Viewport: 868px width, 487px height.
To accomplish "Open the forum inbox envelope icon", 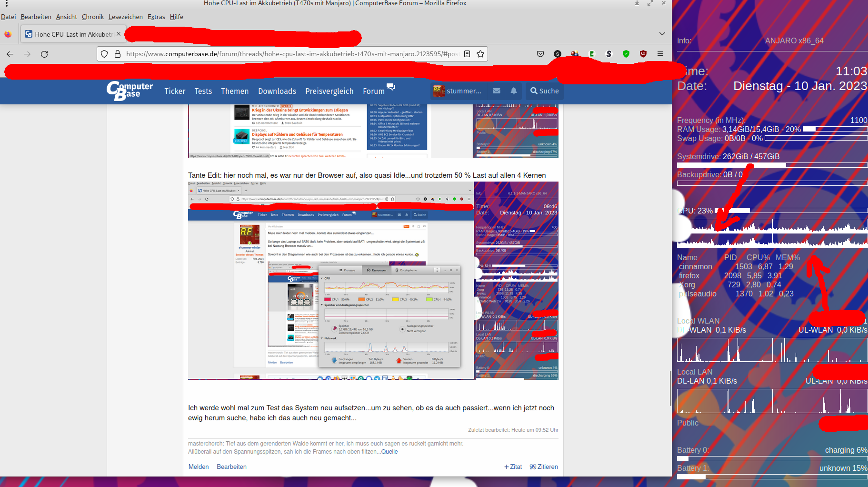I will [497, 91].
